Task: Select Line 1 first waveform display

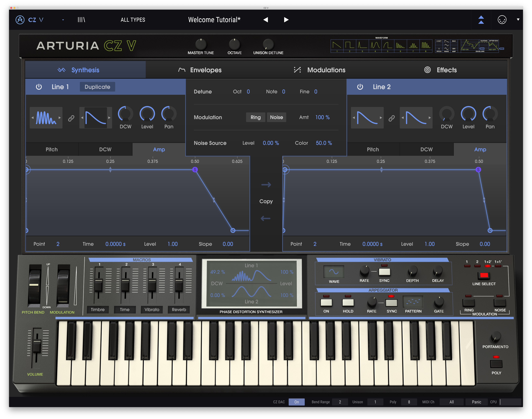Action: [x=46, y=118]
